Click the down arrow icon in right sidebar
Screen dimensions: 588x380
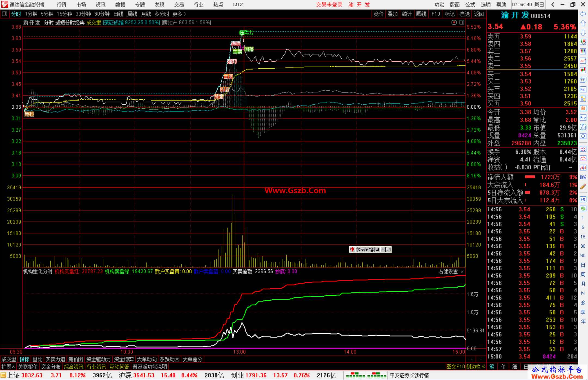click(x=583, y=33)
